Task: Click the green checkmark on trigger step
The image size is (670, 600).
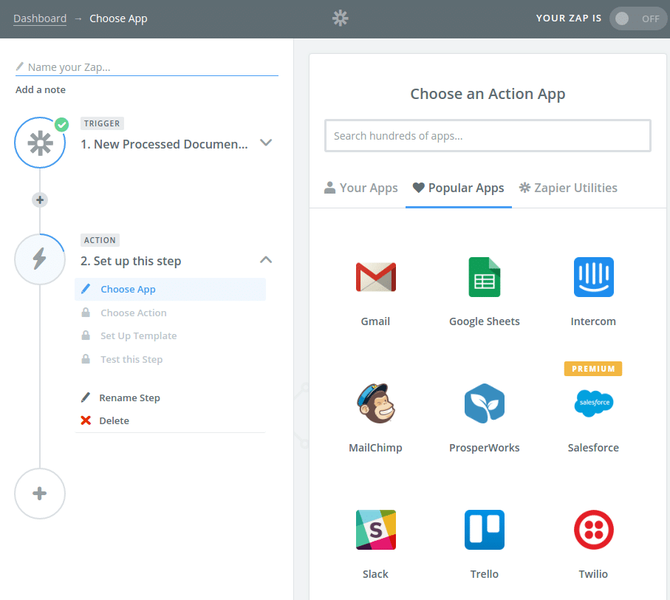Action: (62, 125)
